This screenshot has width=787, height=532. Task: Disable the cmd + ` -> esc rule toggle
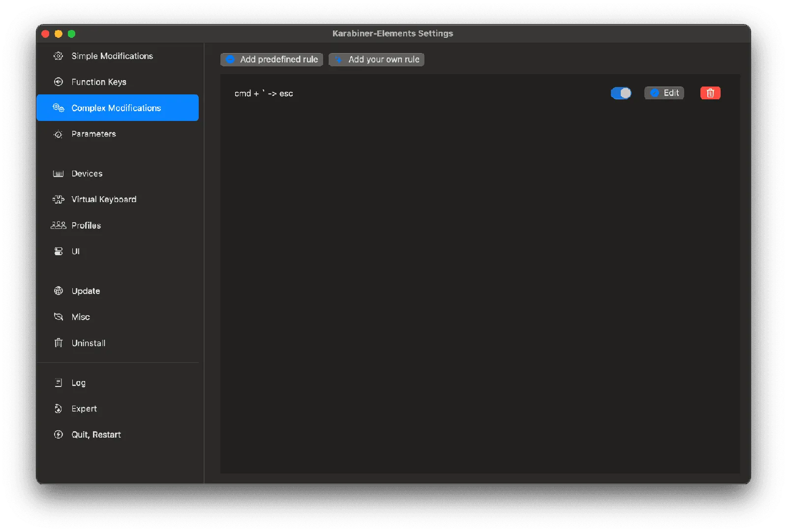click(621, 93)
